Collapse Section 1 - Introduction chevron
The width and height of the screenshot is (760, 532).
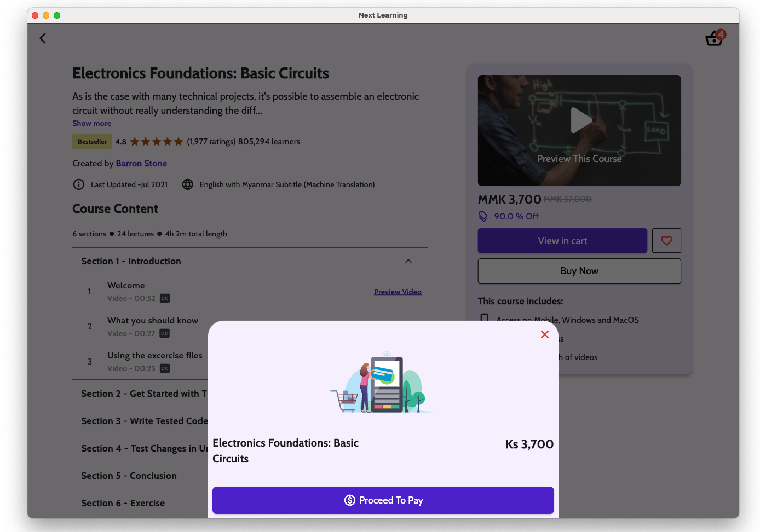point(408,261)
